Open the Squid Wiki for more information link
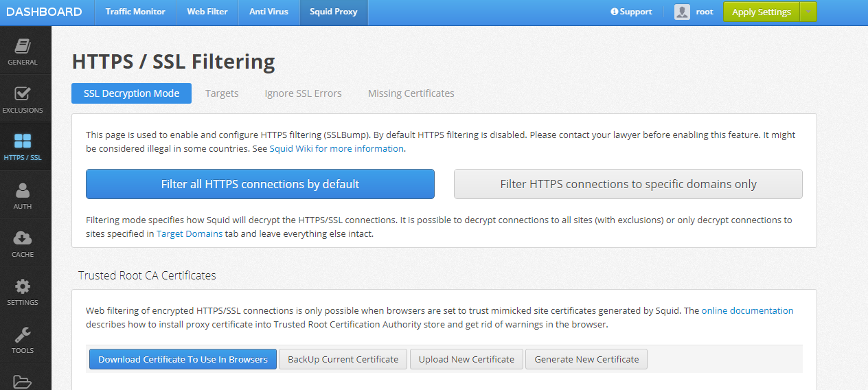 336,148
